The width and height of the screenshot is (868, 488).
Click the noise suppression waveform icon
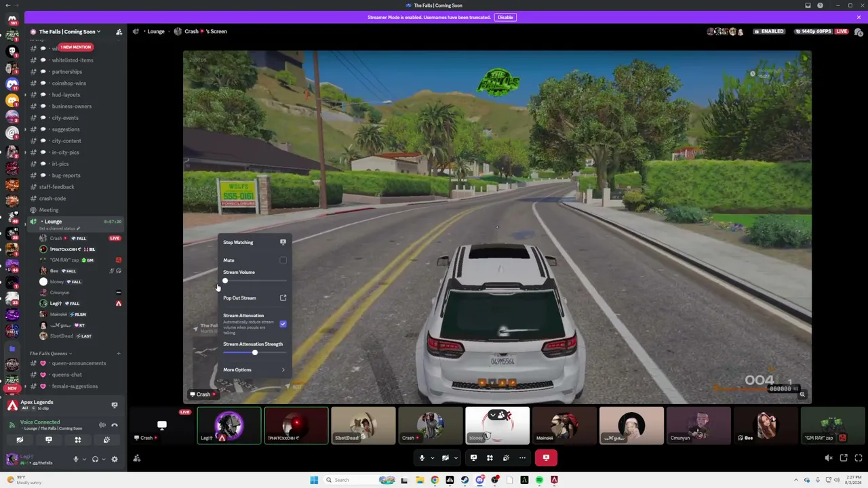(102, 425)
